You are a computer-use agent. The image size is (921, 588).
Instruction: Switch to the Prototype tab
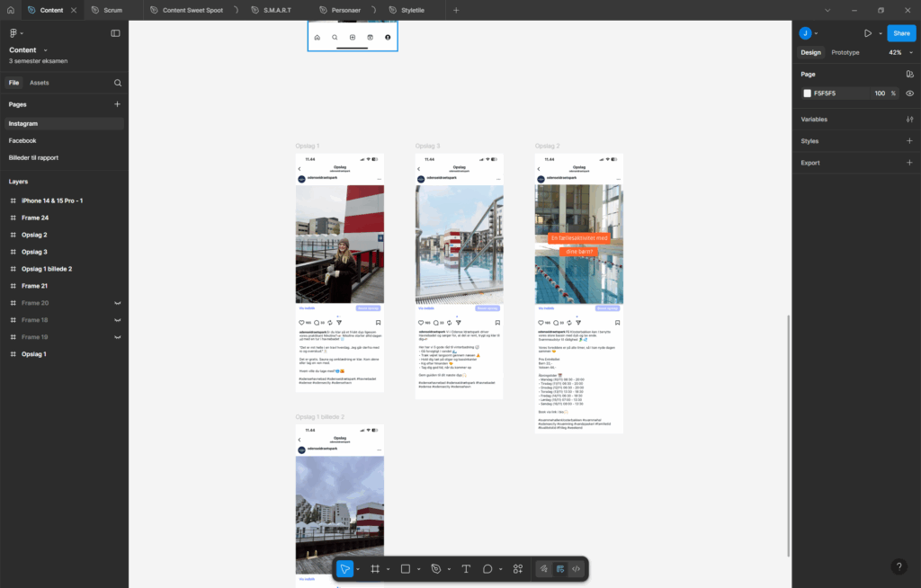pos(845,52)
